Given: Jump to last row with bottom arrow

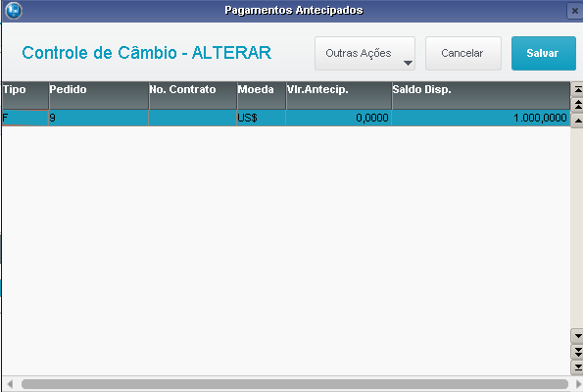Looking at the screenshot, I should (577, 367).
